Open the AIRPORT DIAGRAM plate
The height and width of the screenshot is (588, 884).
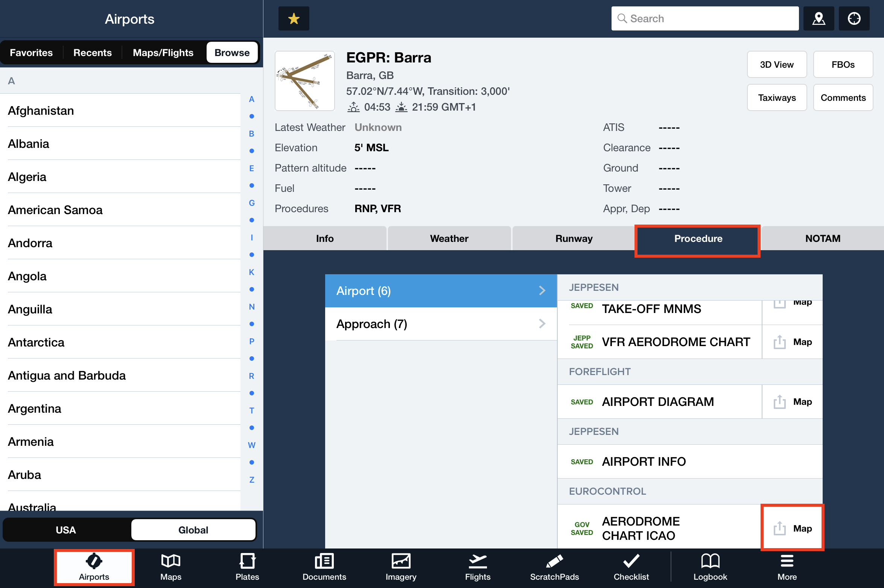tap(659, 402)
